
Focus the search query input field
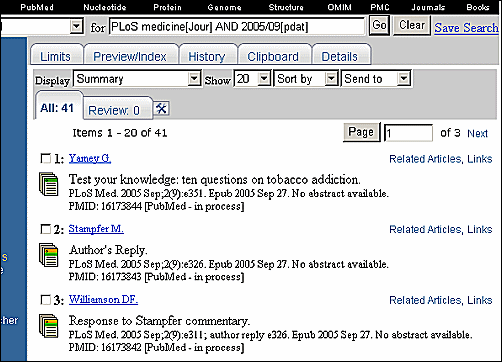[237, 26]
